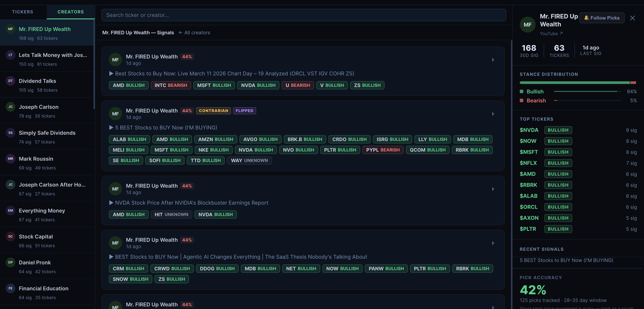Open $ORCL in top tickers
This screenshot has height=309, width=644.
click(529, 207)
